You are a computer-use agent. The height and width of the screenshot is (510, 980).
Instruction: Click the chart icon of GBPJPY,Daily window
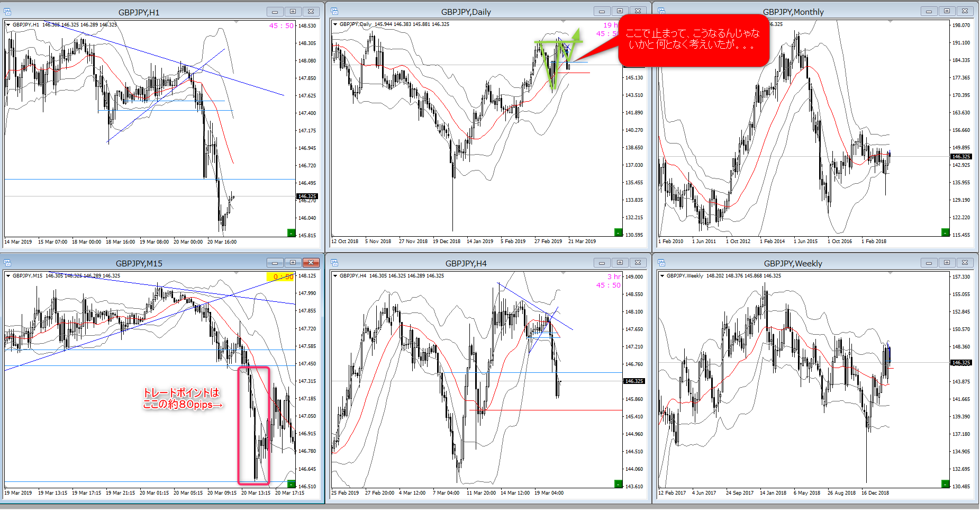pyautogui.click(x=335, y=12)
